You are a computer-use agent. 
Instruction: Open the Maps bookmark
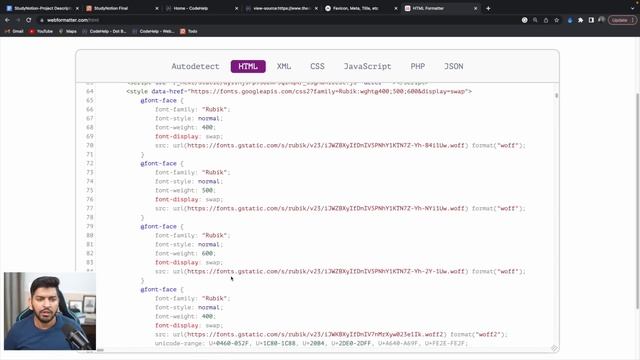68,31
